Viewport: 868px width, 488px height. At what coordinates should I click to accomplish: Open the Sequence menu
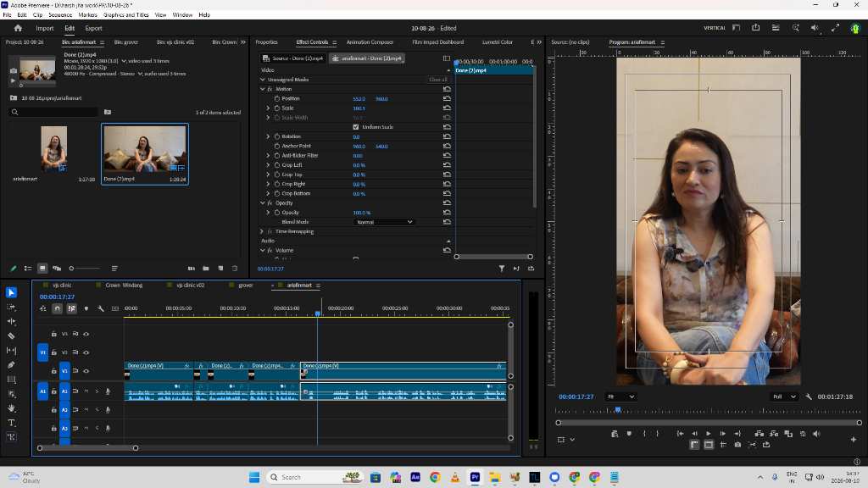[60, 15]
